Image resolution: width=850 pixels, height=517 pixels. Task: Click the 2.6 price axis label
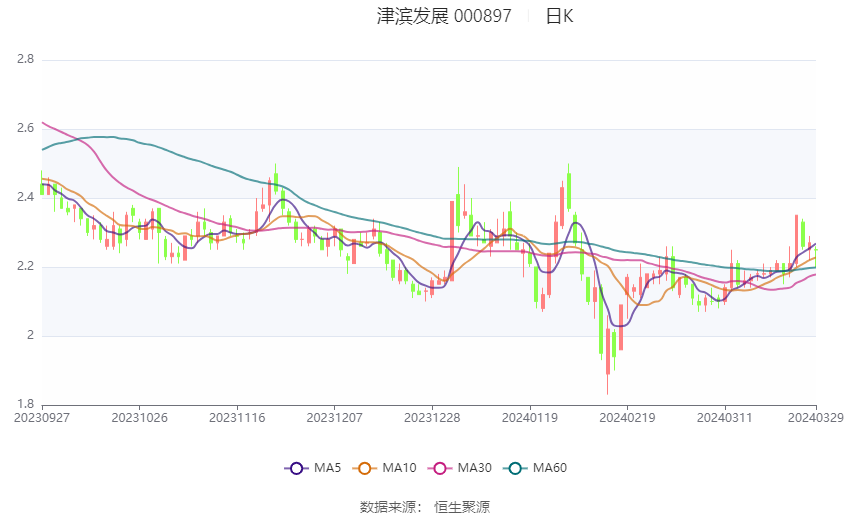[25, 128]
